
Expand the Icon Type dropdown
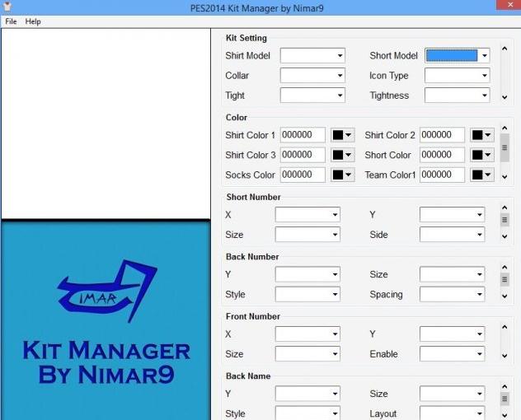pyautogui.click(x=457, y=76)
